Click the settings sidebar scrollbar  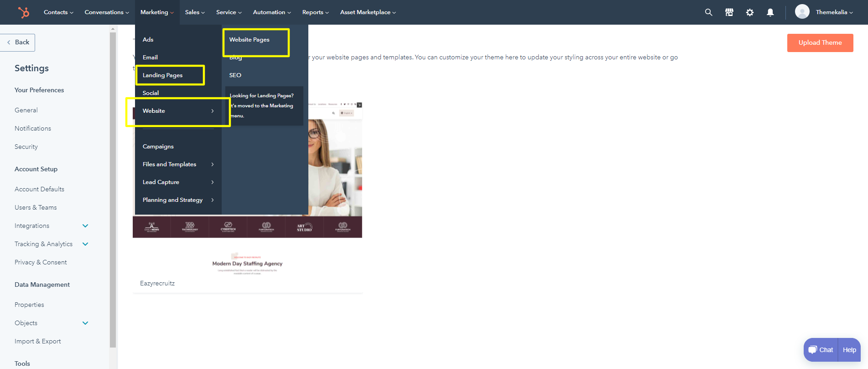pos(113,183)
